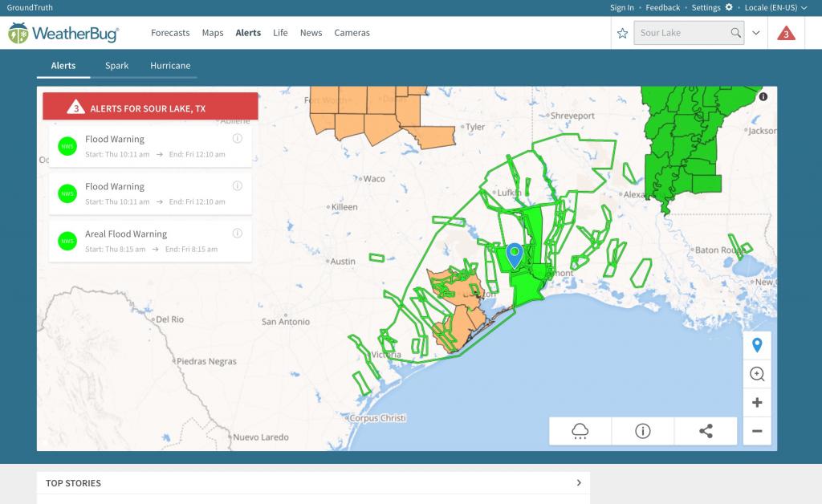
Task: Expand the saved locations dropdown arrow
Action: [x=755, y=34]
